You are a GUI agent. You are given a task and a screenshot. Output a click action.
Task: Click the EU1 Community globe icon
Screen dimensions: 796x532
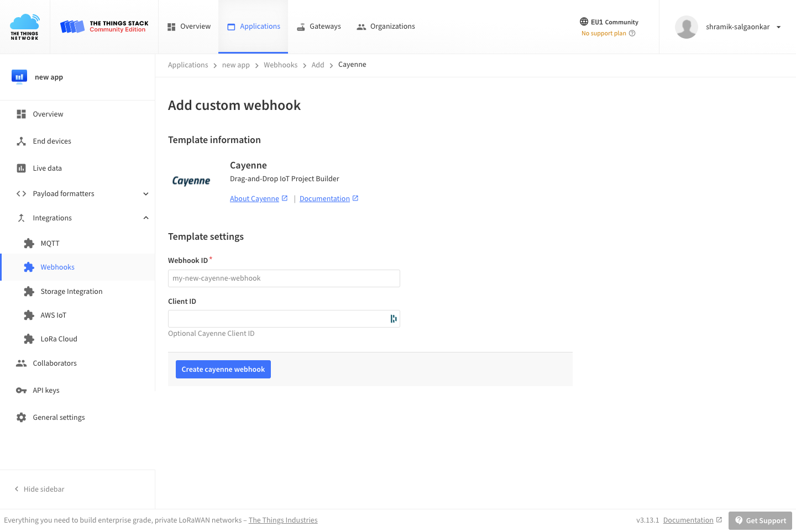click(x=584, y=22)
